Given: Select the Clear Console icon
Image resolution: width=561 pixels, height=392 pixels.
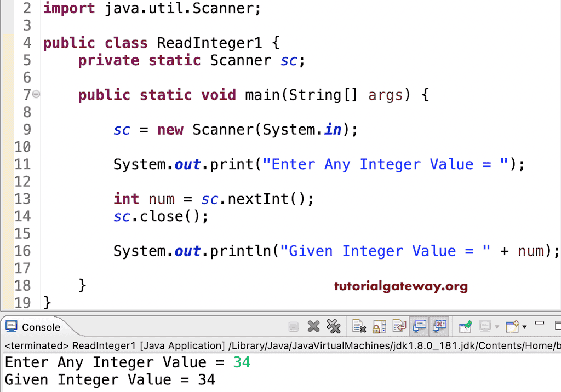Looking at the screenshot, I should (x=359, y=326).
